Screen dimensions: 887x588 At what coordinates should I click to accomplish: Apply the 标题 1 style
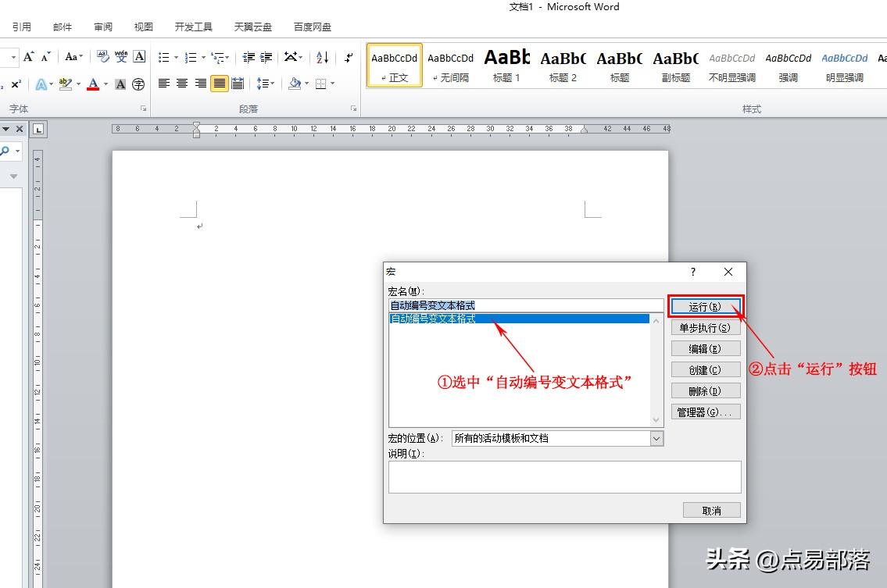click(x=507, y=65)
